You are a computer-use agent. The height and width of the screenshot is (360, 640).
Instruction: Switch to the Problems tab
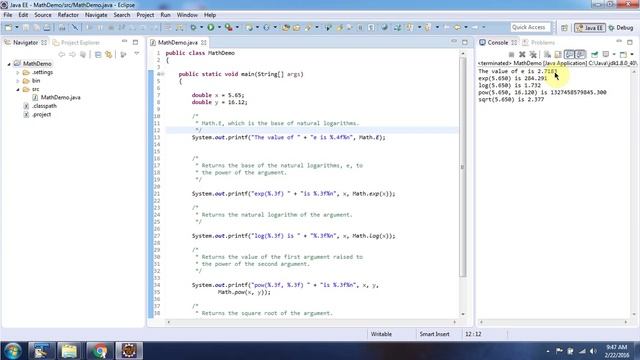pos(539,42)
